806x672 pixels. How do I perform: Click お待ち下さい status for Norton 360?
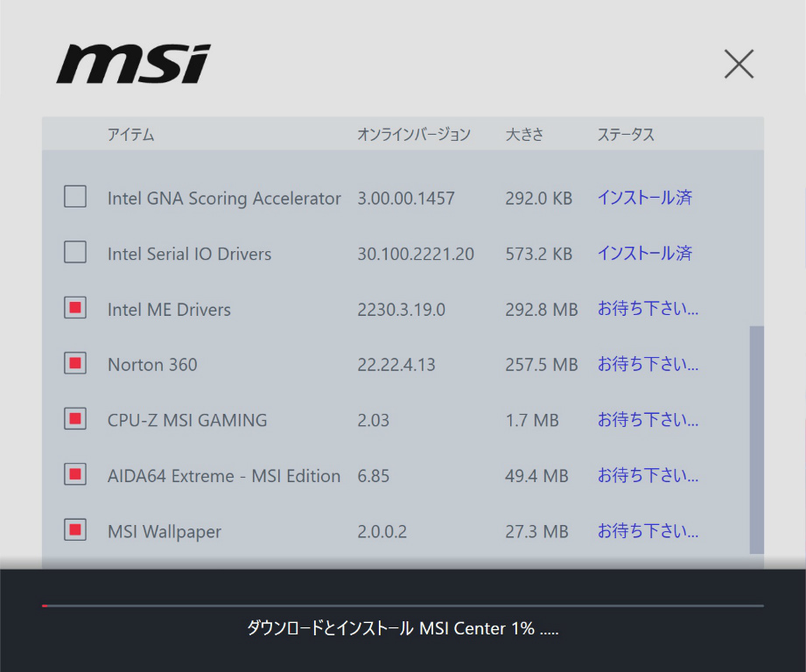tap(648, 364)
